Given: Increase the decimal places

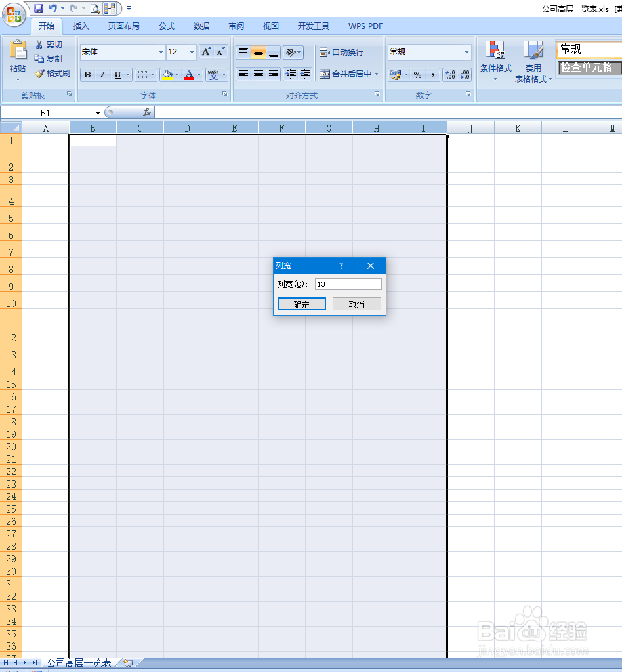Looking at the screenshot, I should (450, 75).
